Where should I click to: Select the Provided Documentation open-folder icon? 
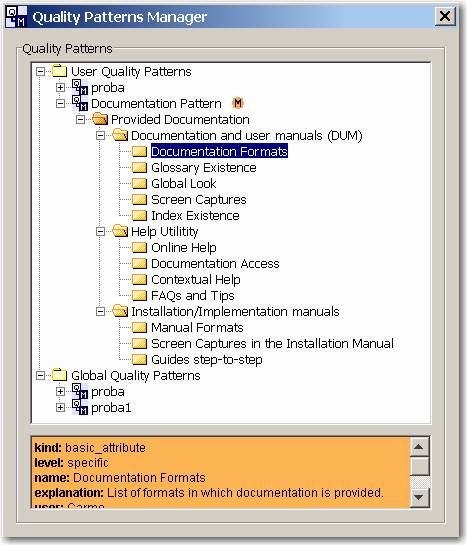(100, 119)
